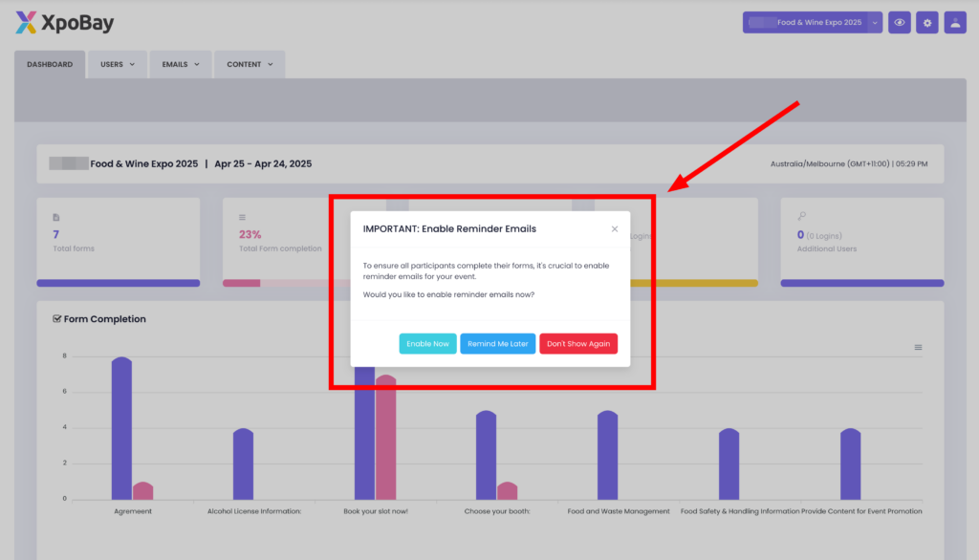Click Don't Show Again button
Image resolution: width=979 pixels, height=560 pixels.
(578, 344)
